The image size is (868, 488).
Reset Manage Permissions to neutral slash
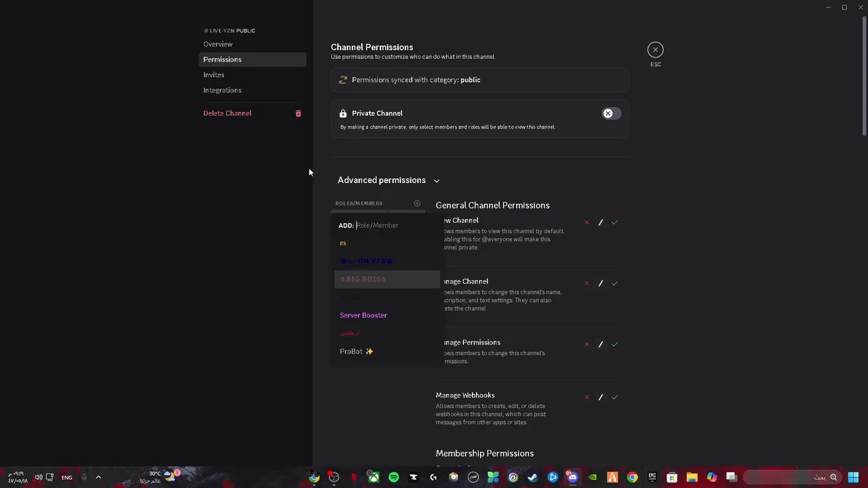601,344
